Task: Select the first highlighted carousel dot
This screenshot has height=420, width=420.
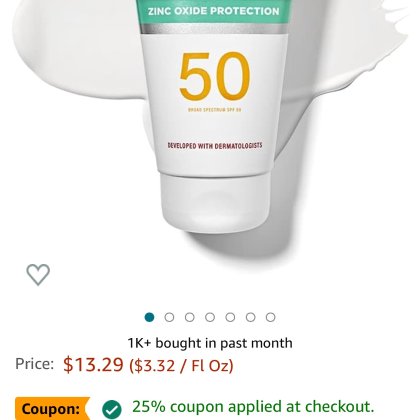Action: click(149, 317)
